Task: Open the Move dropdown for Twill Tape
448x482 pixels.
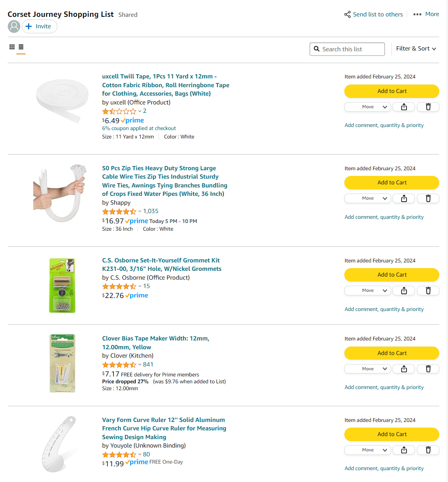Action: pyautogui.click(x=367, y=107)
